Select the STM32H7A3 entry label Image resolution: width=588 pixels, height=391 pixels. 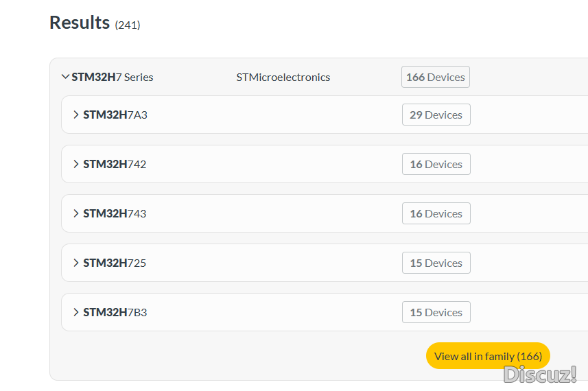pyautogui.click(x=115, y=115)
